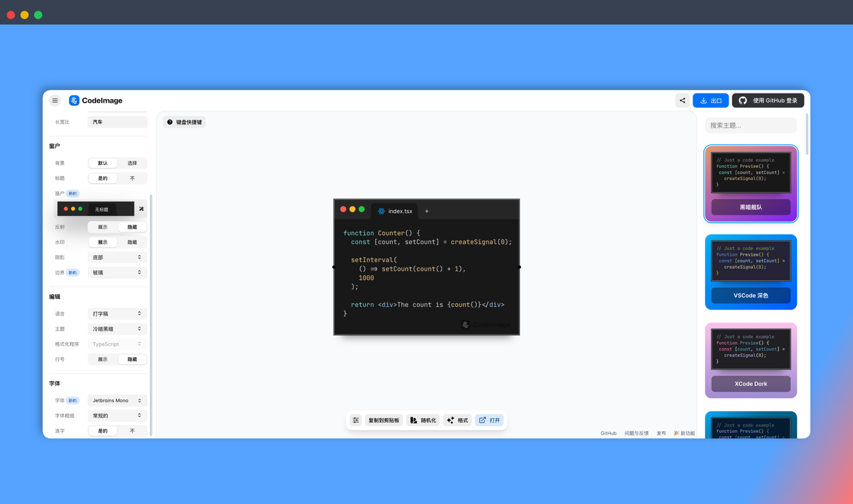Set 标题 to 不
Image resolution: width=853 pixels, height=504 pixels.
click(x=132, y=178)
